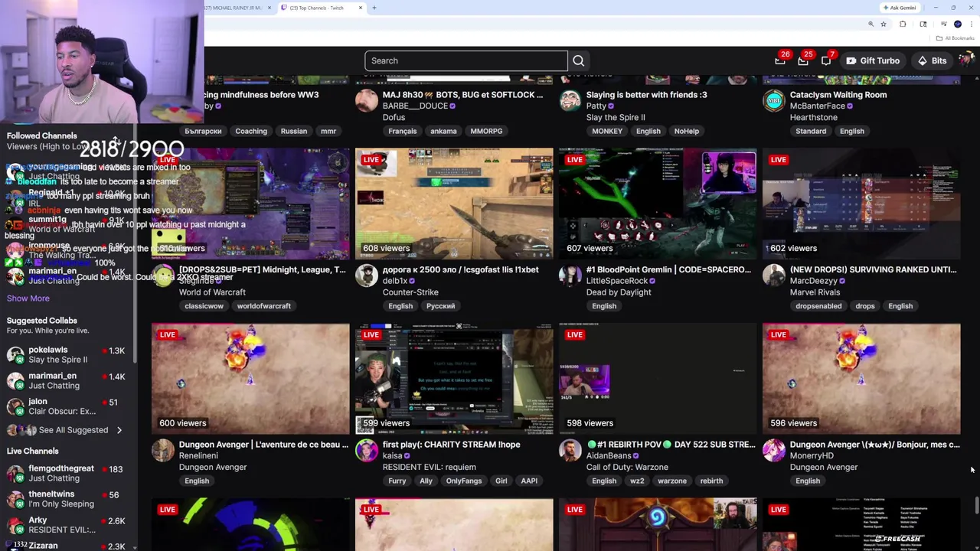Image resolution: width=980 pixels, height=551 pixels.
Task: Select the OnlyFangs tag
Action: click(464, 481)
